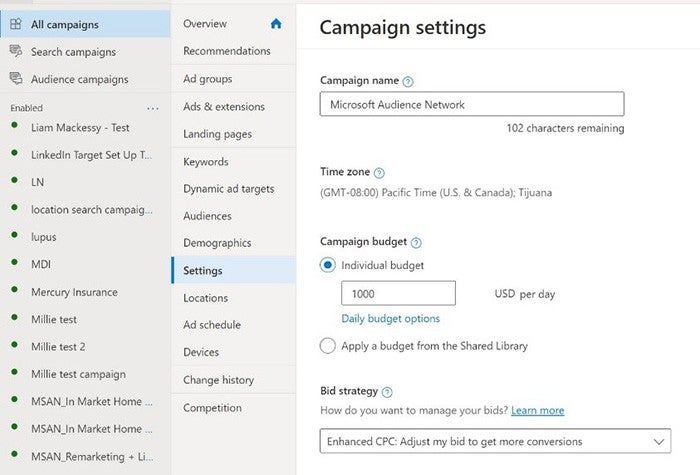The height and width of the screenshot is (475, 700).
Task: Open Competition
Action: pyautogui.click(x=212, y=408)
